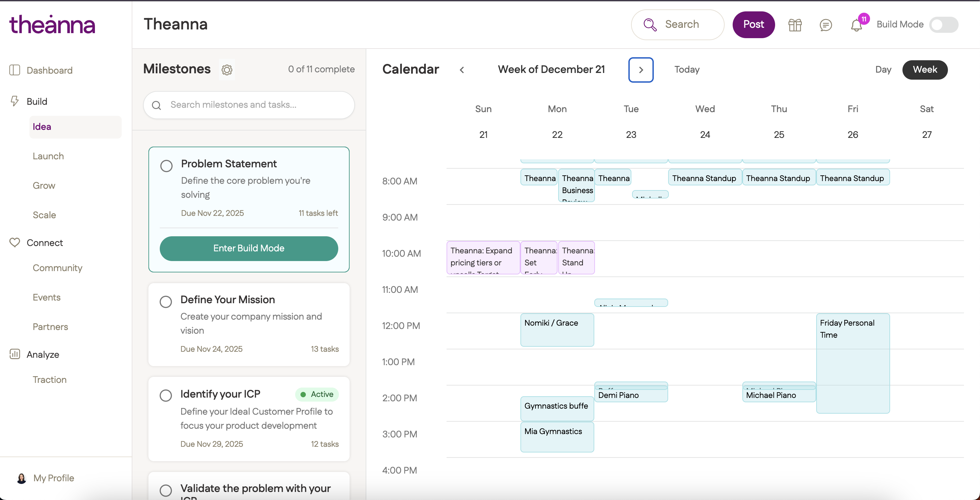Check off Define Your Mission milestone

pyautogui.click(x=166, y=302)
